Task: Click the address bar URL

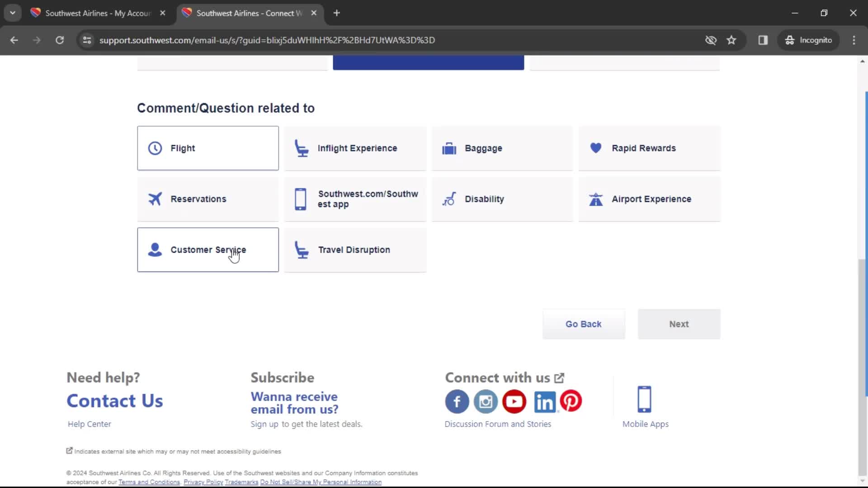Action: (x=267, y=40)
